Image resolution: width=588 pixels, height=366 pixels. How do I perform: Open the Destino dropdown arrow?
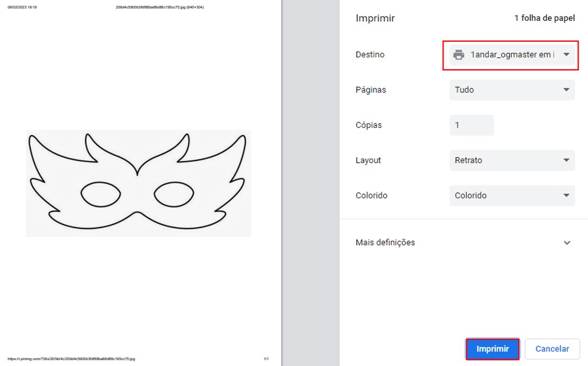566,55
